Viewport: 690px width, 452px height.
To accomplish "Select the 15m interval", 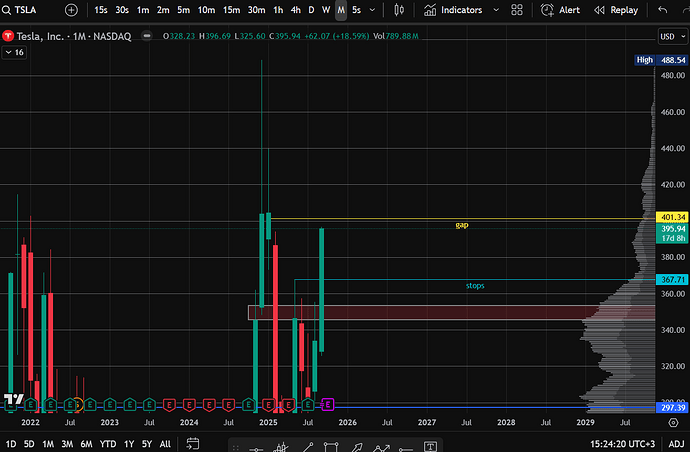I will pyautogui.click(x=231, y=10).
